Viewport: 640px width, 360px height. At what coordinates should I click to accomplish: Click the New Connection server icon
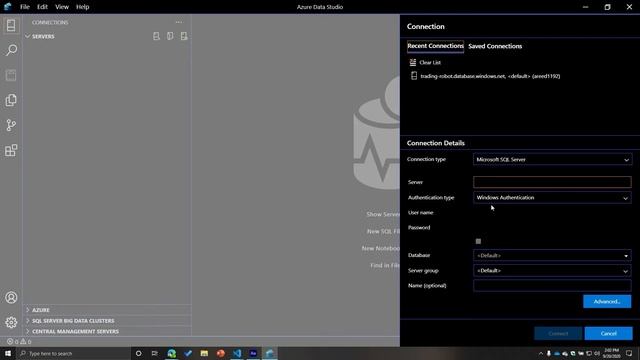tap(156, 36)
